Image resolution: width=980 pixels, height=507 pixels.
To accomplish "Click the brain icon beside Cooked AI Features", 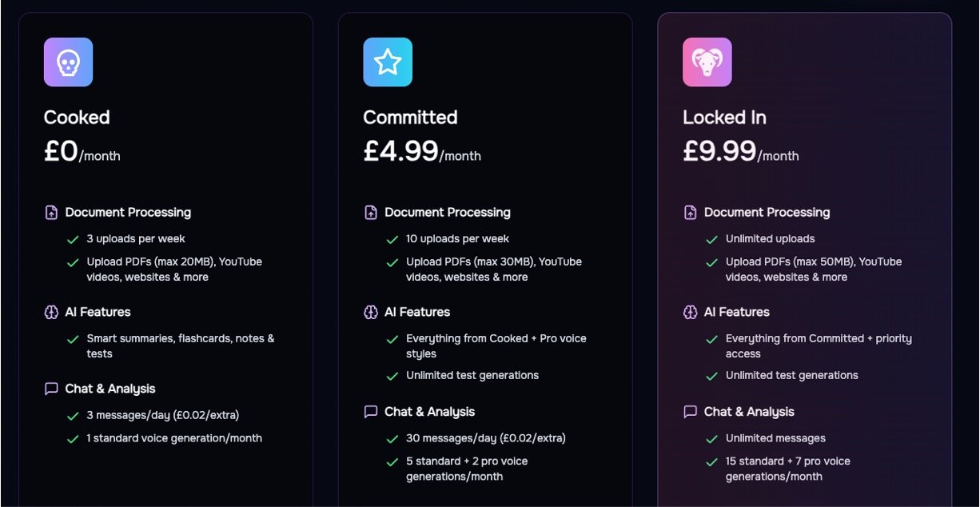I will [51, 312].
